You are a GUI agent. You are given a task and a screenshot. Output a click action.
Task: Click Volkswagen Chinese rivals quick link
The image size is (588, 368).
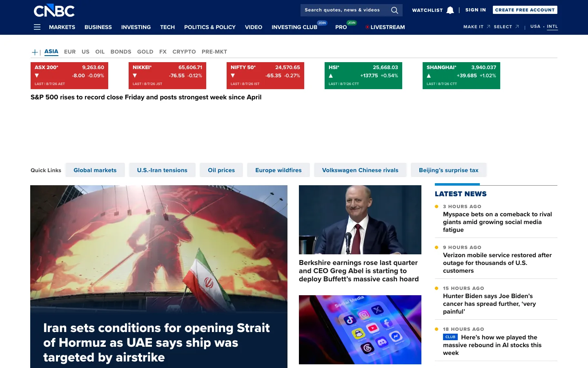360,170
